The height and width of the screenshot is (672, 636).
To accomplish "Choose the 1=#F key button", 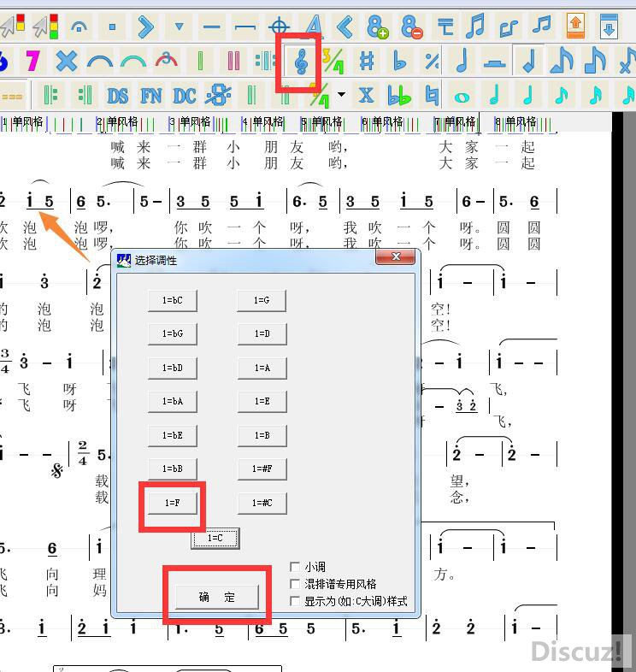I will click(262, 469).
